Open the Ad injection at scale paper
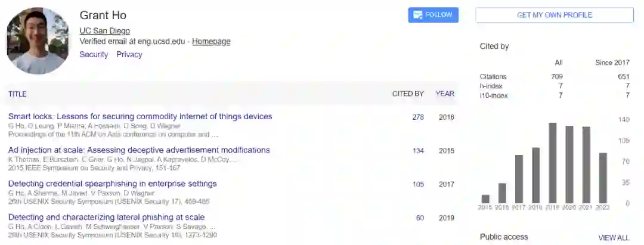 [x=139, y=150]
